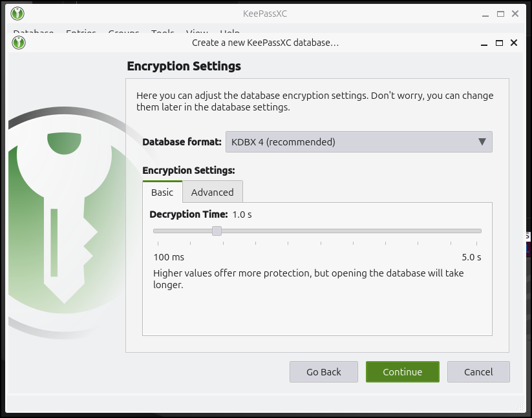Cancel the database creation
This screenshot has width=532, height=418.
pos(478,371)
